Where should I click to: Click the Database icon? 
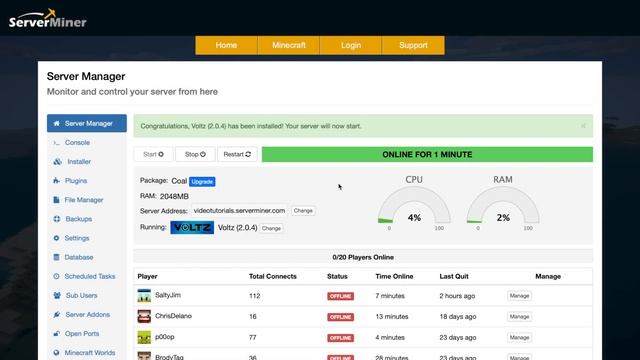[56, 257]
